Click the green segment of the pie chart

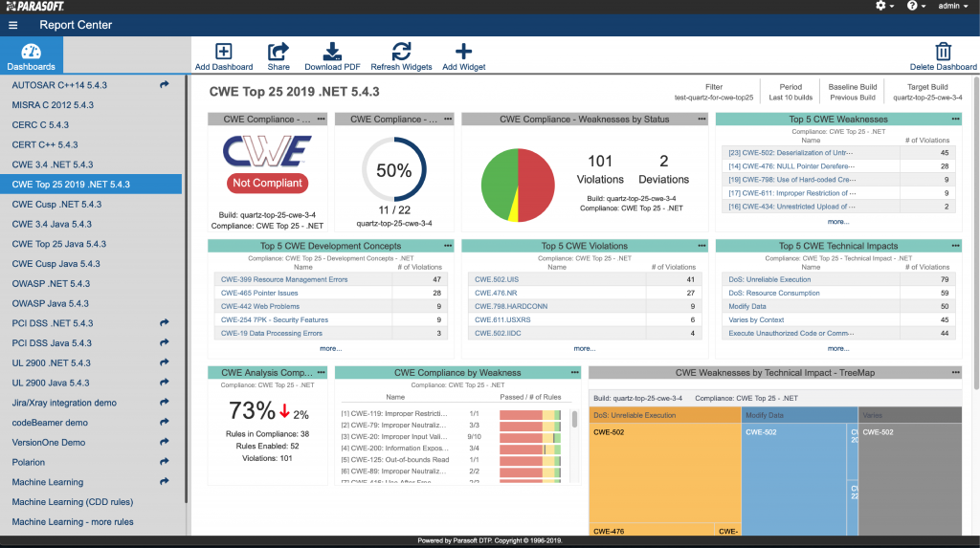[x=499, y=185]
